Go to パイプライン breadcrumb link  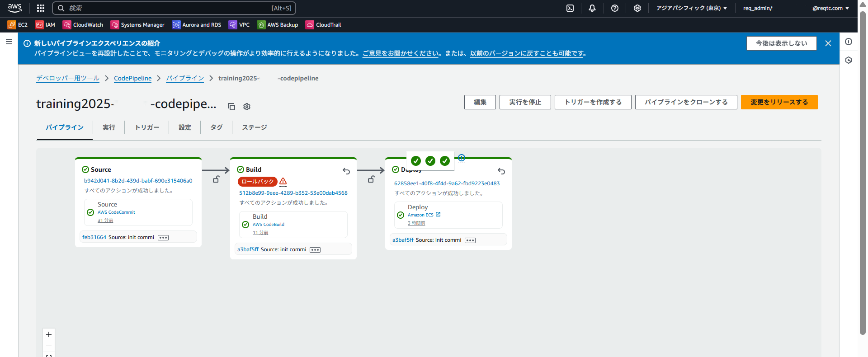pyautogui.click(x=185, y=78)
